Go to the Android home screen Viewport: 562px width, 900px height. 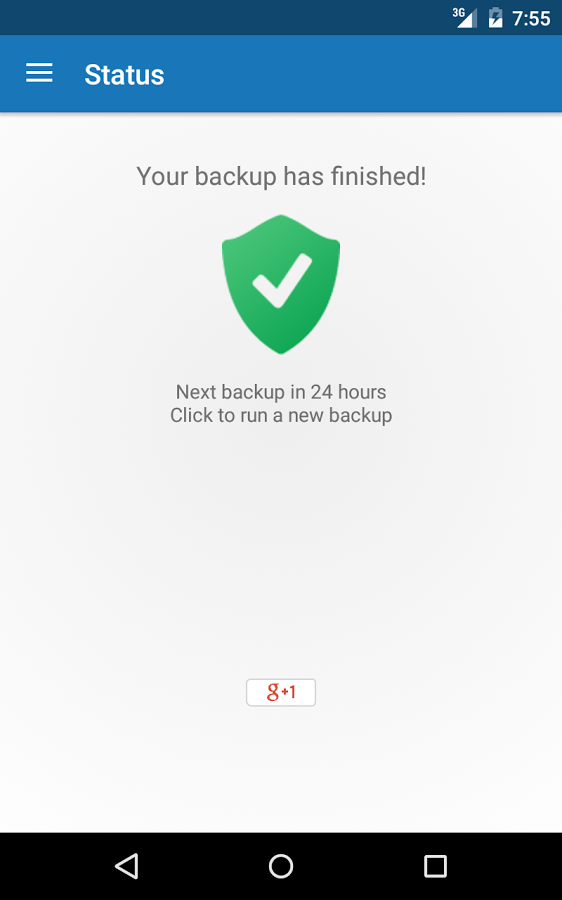click(281, 866)
